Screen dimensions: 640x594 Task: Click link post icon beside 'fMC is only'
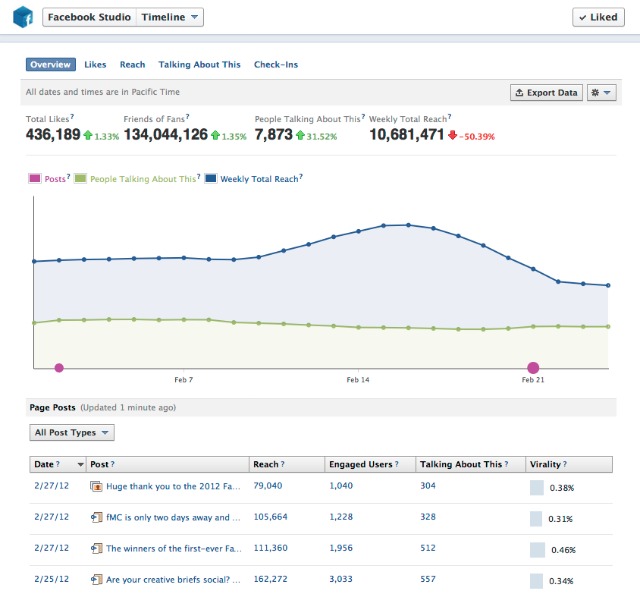pyautogui.click(x=96, y=517)
